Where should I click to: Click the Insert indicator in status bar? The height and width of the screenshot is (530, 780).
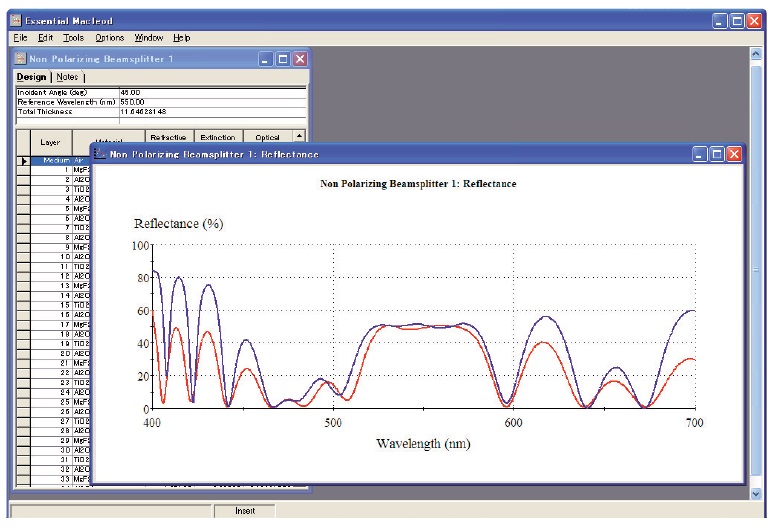point(244,511)
